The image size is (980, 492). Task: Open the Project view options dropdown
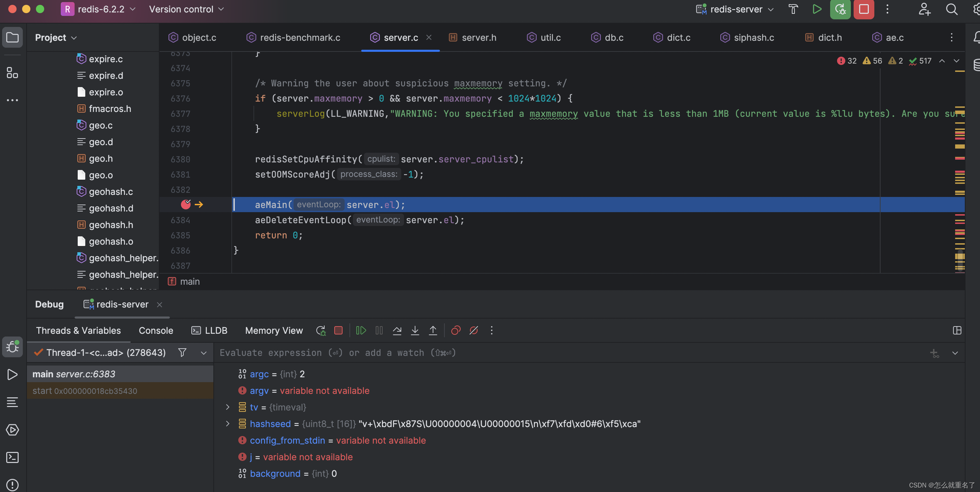coord(56,37)
